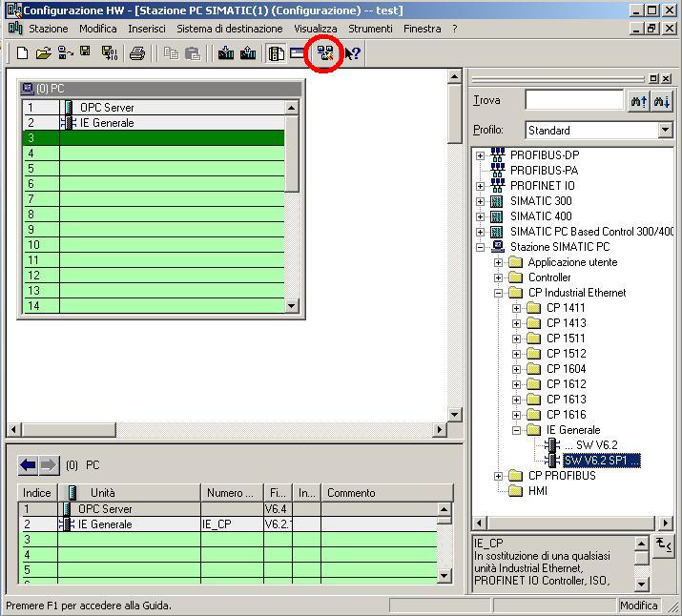Select the SW V6.2 module icon

552,444
